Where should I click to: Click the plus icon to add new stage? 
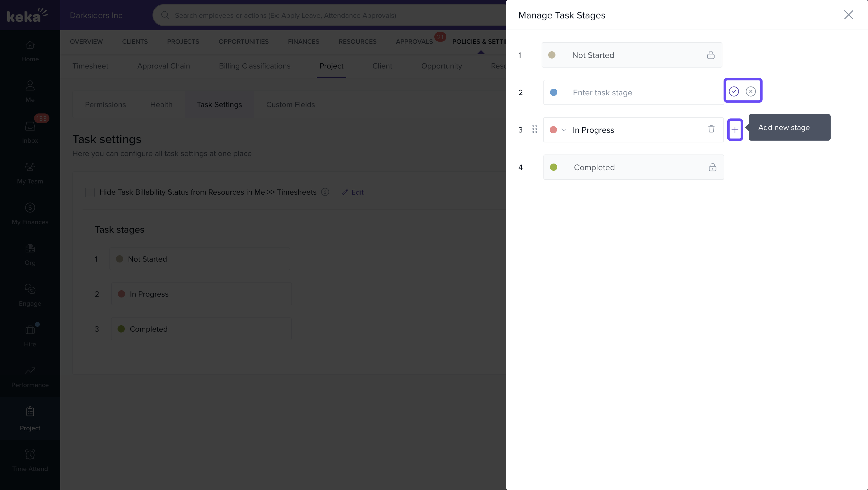[x=734, y=130]
